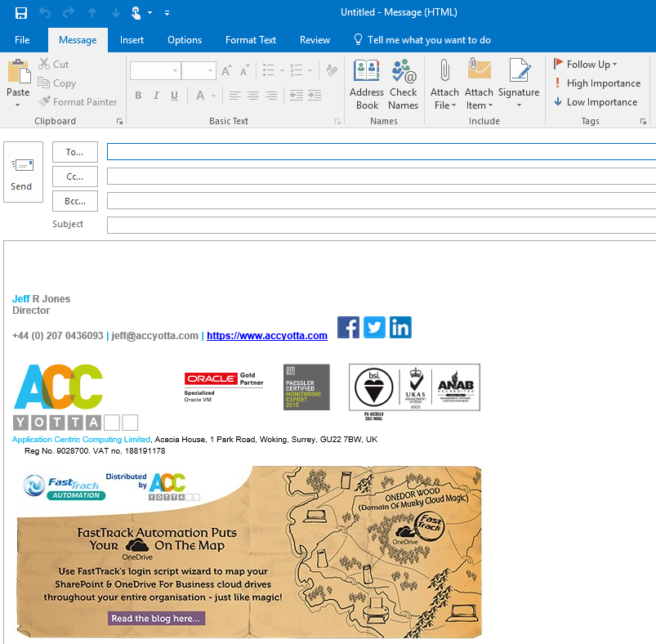The width and height of the screenshot is (656, 644).
Task: Open the Follow Up flag menu
Action: pos(585,64)
